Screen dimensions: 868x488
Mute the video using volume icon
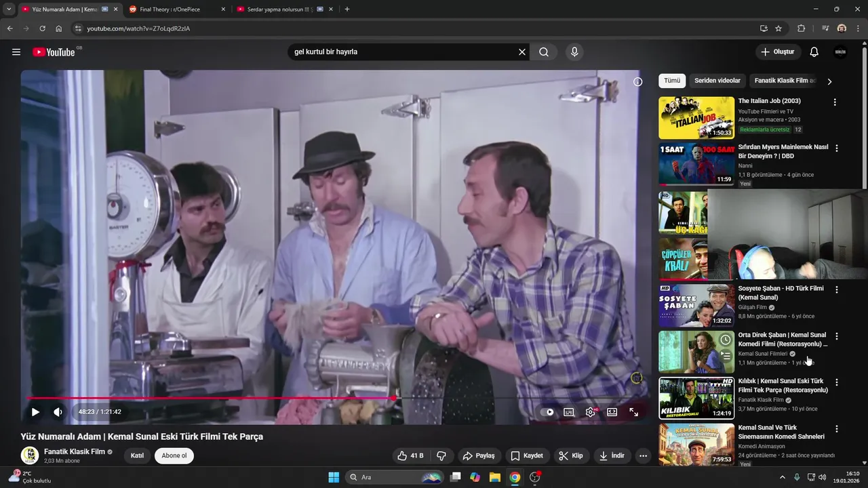coord(58,411)
